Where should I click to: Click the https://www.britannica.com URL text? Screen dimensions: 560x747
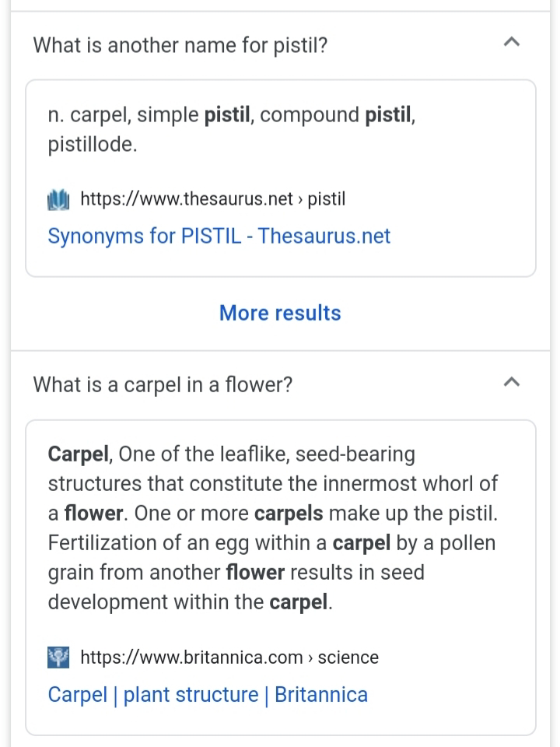[191, 657]
